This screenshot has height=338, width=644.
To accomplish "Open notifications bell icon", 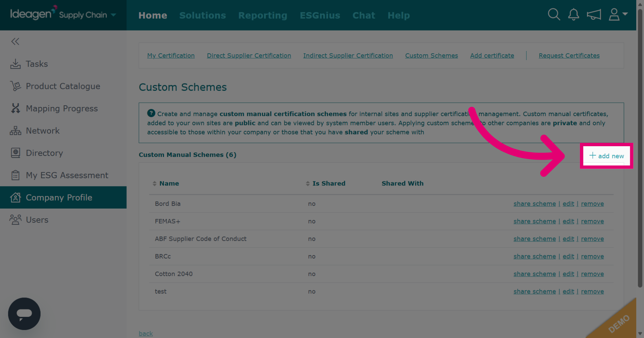I will pos(574,14).
